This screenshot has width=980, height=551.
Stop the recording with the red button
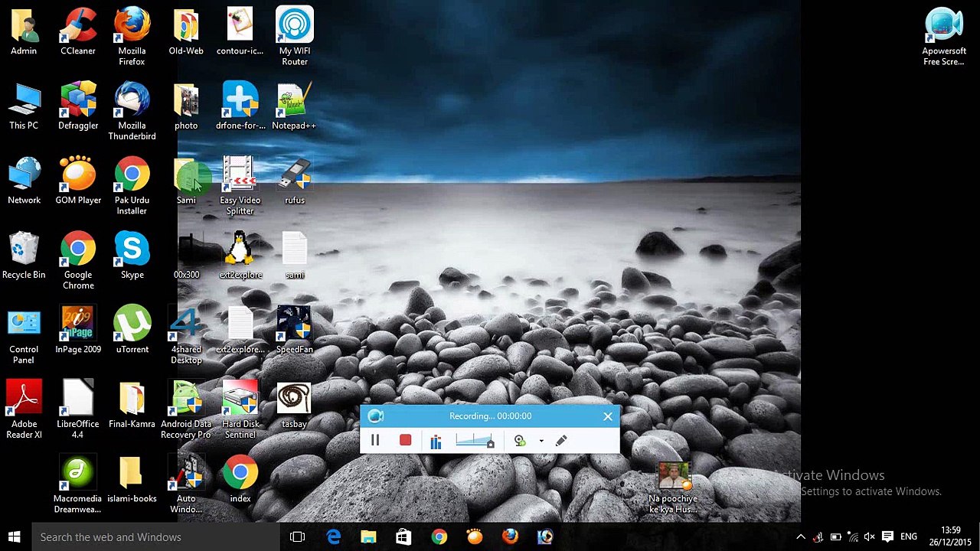[405, 441]
